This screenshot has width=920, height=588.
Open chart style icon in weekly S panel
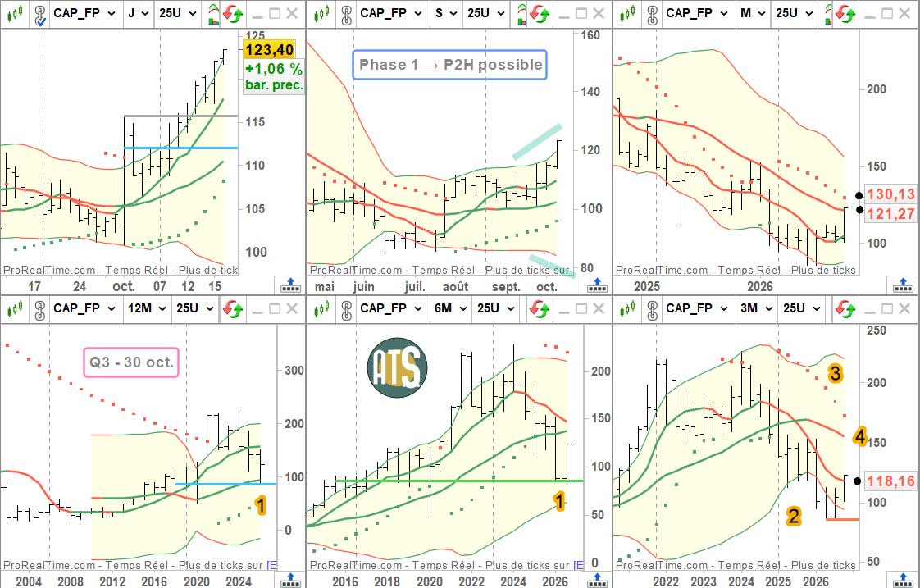coord(321,13)
